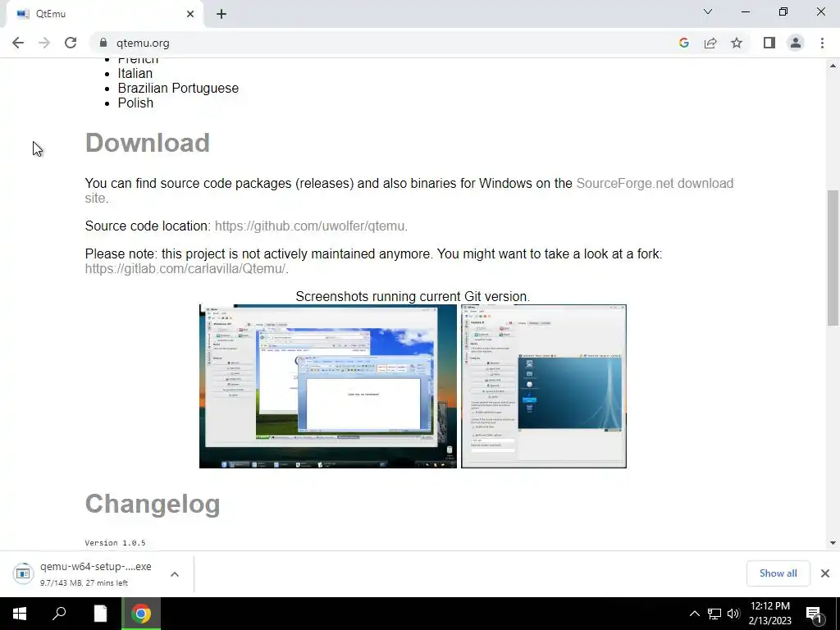Click the Changelog heading
This screenshot has height=630, width=840.
pos(153,504)
